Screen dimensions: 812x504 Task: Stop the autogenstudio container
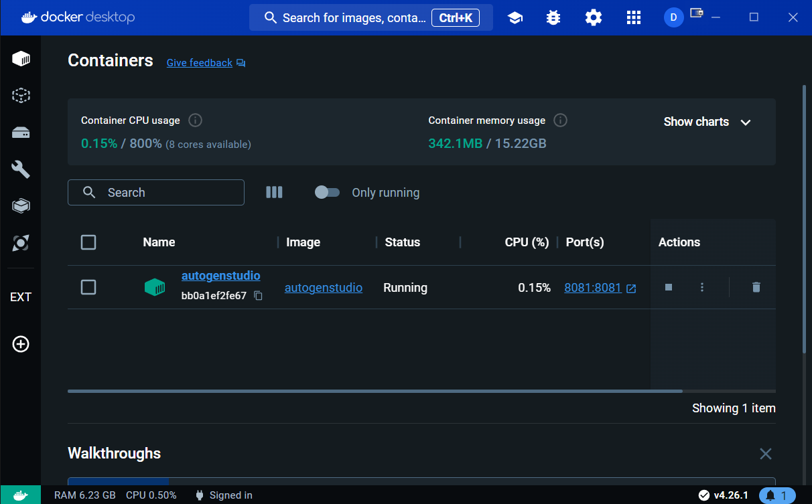pyautogui.click(x=668, y=287)
